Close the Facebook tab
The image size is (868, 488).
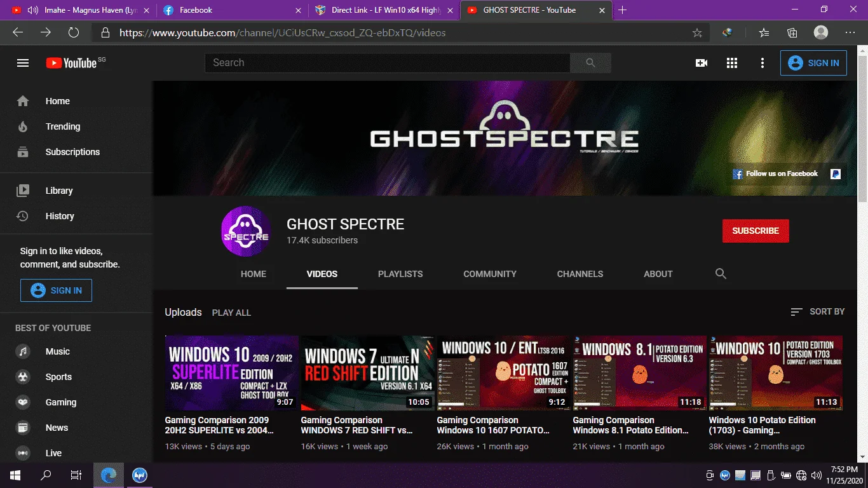pos(299,10)
